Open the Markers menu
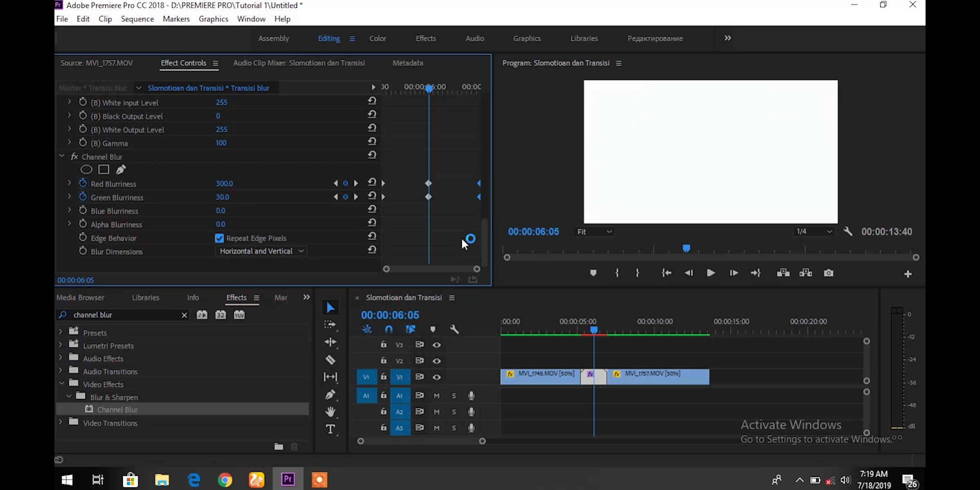The image size is (980, 490). pos(176,19)
